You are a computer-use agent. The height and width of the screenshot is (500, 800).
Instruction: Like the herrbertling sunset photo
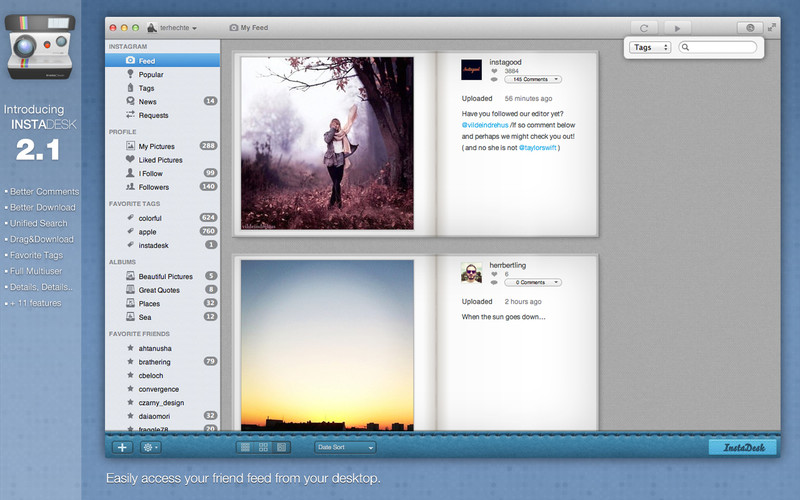pyautogui.click(x=494, y=274)
